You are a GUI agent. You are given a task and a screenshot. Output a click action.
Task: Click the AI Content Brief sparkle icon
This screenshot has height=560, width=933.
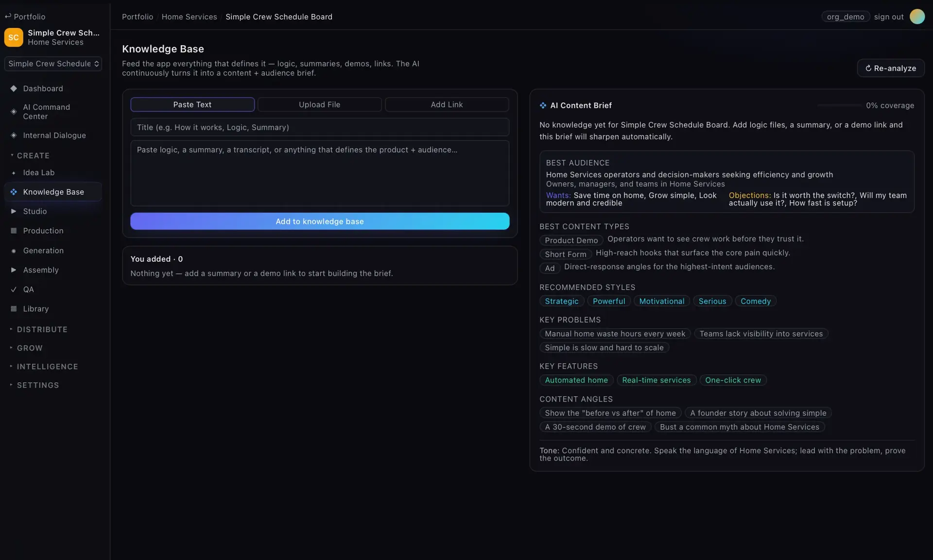tap(543, 105)
